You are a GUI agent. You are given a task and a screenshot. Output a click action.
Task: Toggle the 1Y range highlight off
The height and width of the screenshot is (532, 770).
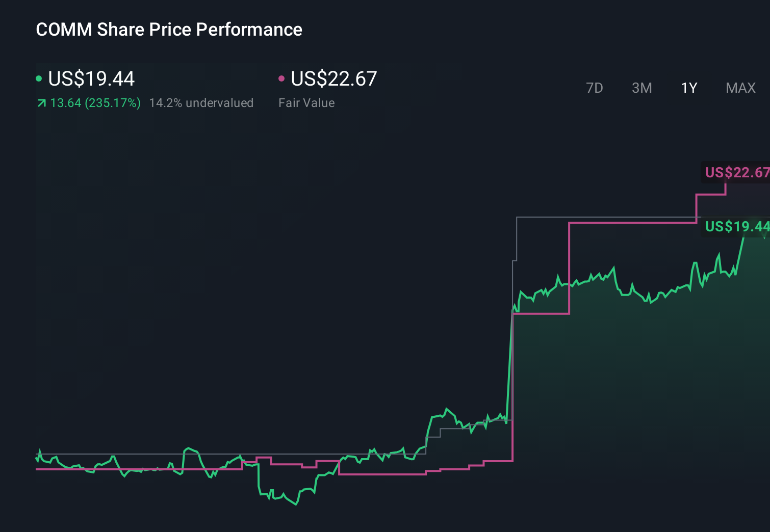(688, 88)
